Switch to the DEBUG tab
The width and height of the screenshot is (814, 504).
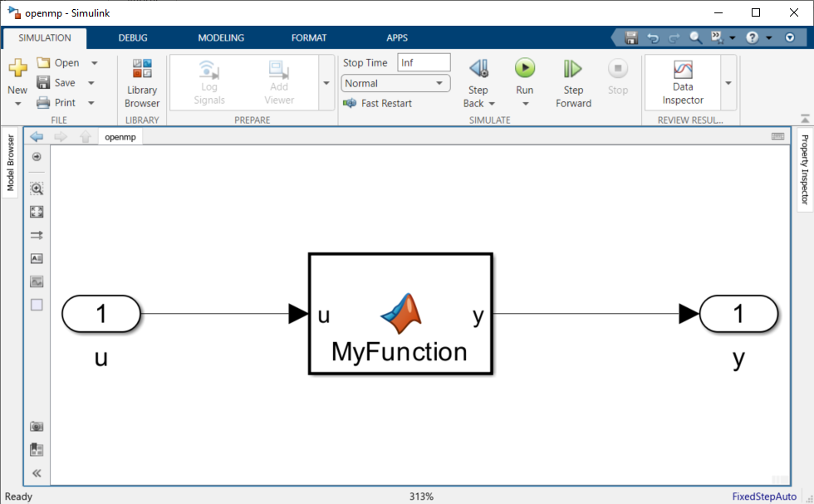pyautogui.click(x=133, y=38)
